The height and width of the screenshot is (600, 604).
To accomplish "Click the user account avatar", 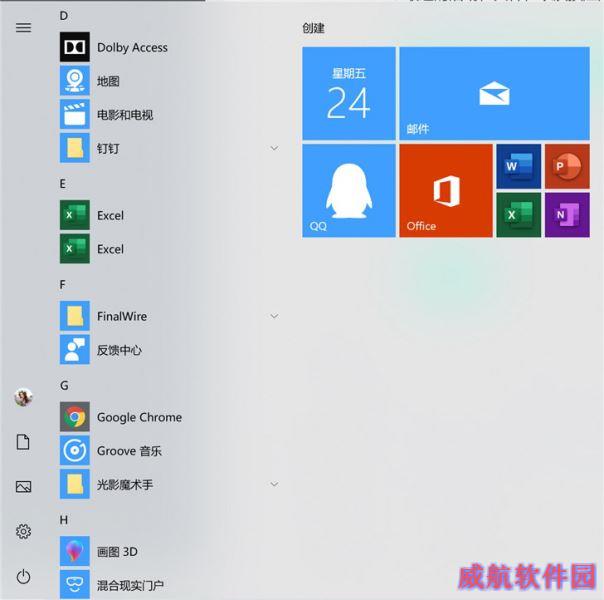I will tap(23, 397).
